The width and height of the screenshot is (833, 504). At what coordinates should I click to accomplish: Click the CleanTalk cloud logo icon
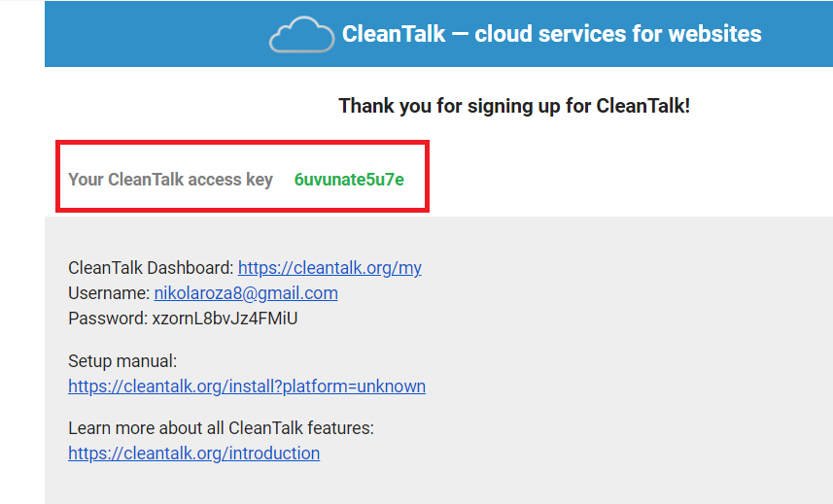pyautogui.click(x=301, y=35)
